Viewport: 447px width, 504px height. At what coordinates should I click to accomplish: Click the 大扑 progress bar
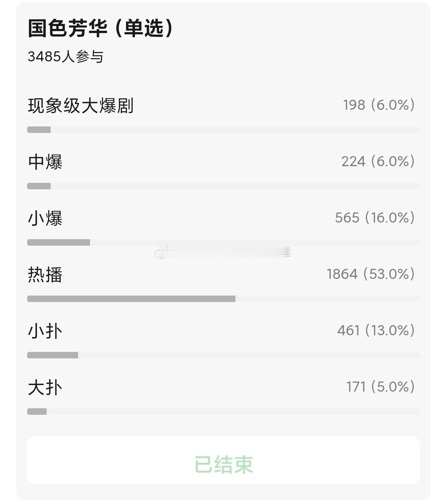tap(223, 412)
